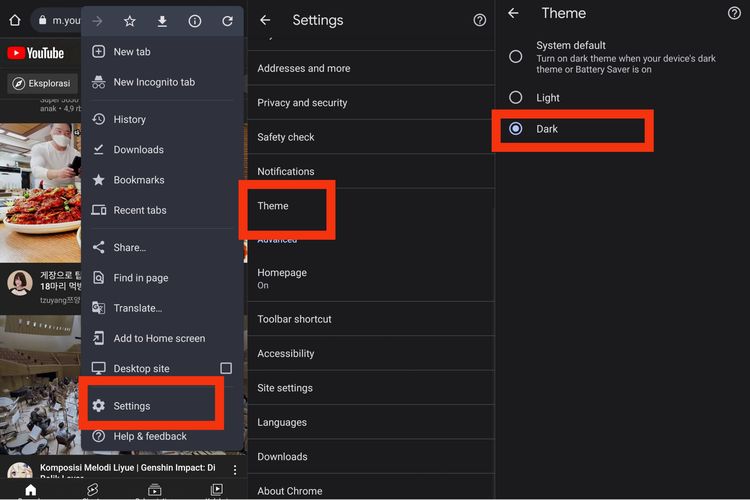Tap the Eksplorasi chip on YouTube
750x500 pixels.
click(x=42, y=83)
